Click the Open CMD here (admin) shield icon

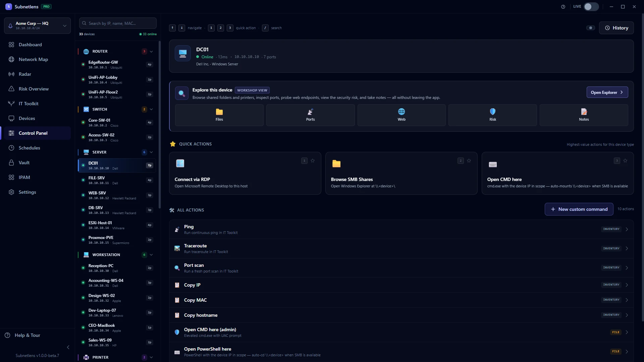pyautogui.click(x=177, y=332)
